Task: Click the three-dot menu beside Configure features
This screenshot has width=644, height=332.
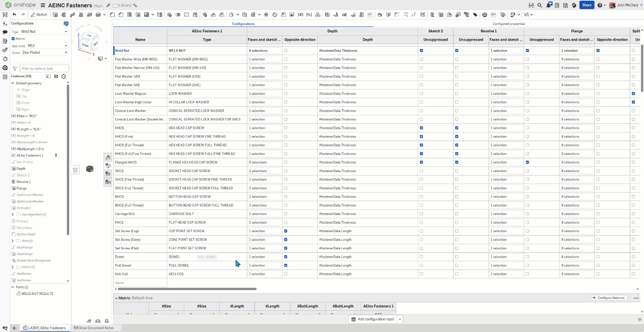Action: tap(636, 298)
